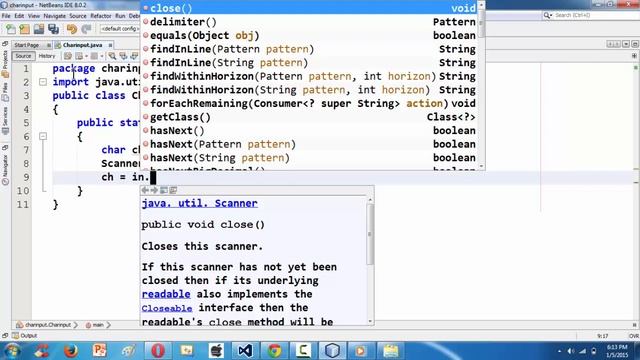640x360 pixels.
Task: Open the View menu
Action: (34, 16)
